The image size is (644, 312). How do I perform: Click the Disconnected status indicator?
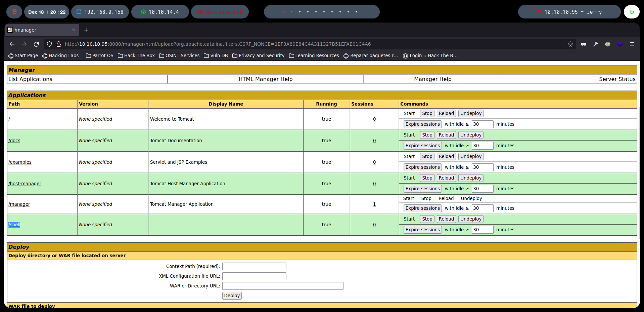pos(220,12)
